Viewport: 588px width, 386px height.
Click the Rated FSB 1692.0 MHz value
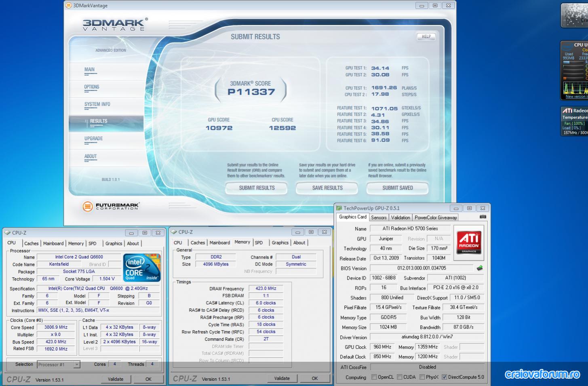coord(56,349)
